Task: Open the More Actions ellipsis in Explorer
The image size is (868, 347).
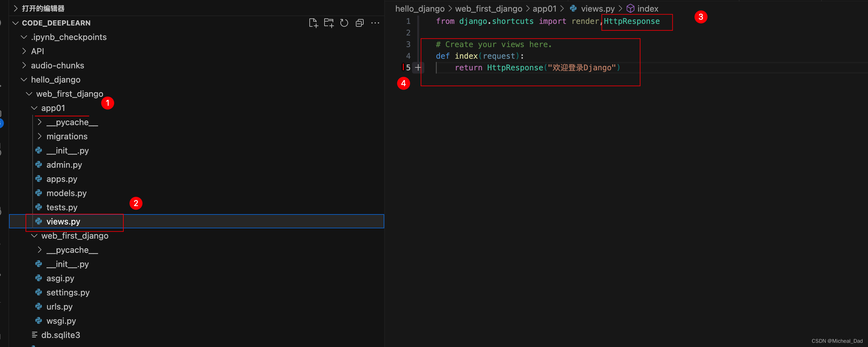Action: click(x=375, y=23)
